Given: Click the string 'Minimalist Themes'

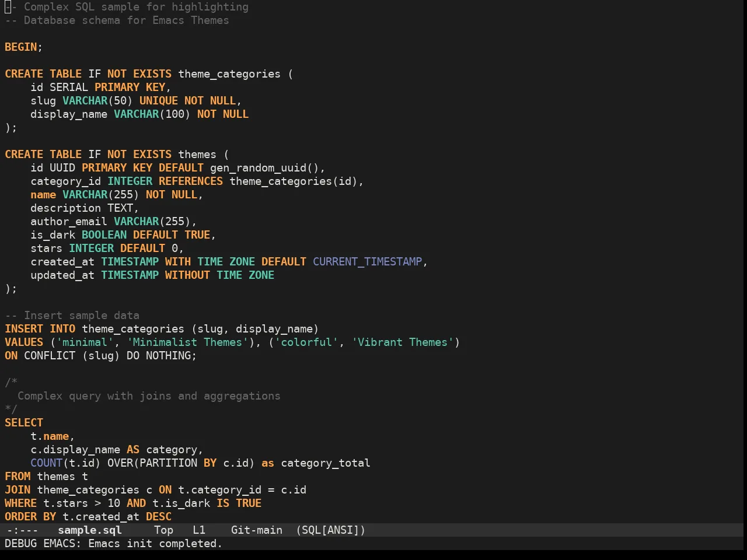Looking at the screenshot, I should click(x=187, y=342).
